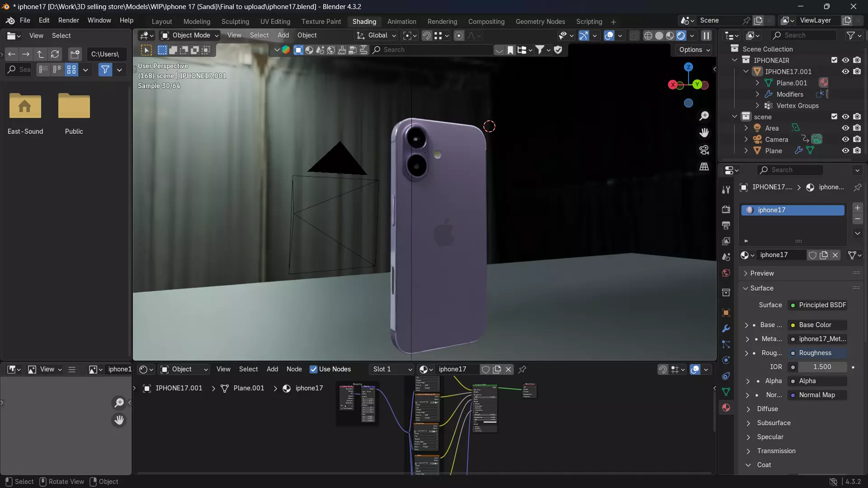868x488 pixels.
Task: Select solid viewport shading icon
Action: [x=659, y=36]
